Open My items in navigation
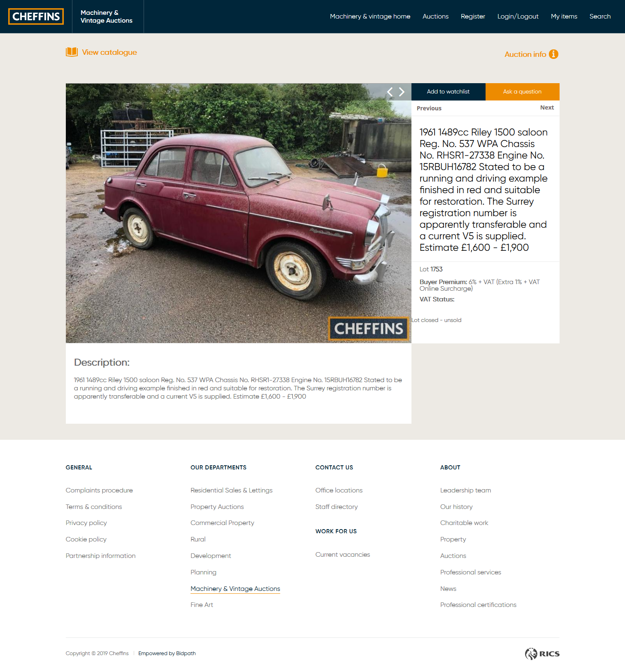Image resolution: width=625 pixels, height=672 pixels. pyautogui.click(x=564, y=16)
